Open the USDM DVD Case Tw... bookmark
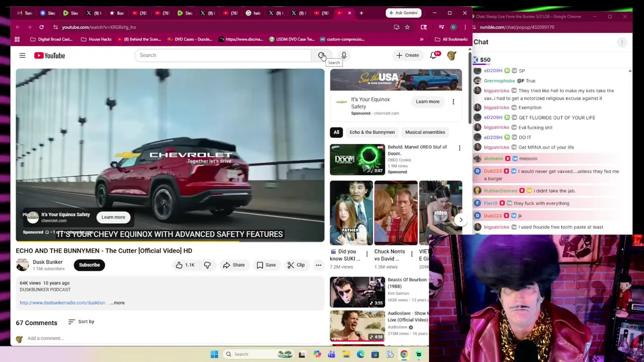 (292, 39)
